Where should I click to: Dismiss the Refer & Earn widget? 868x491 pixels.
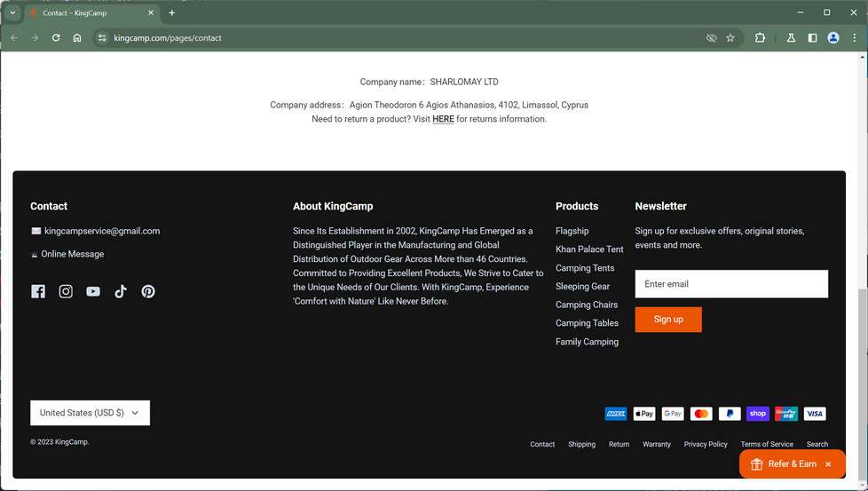828,464
